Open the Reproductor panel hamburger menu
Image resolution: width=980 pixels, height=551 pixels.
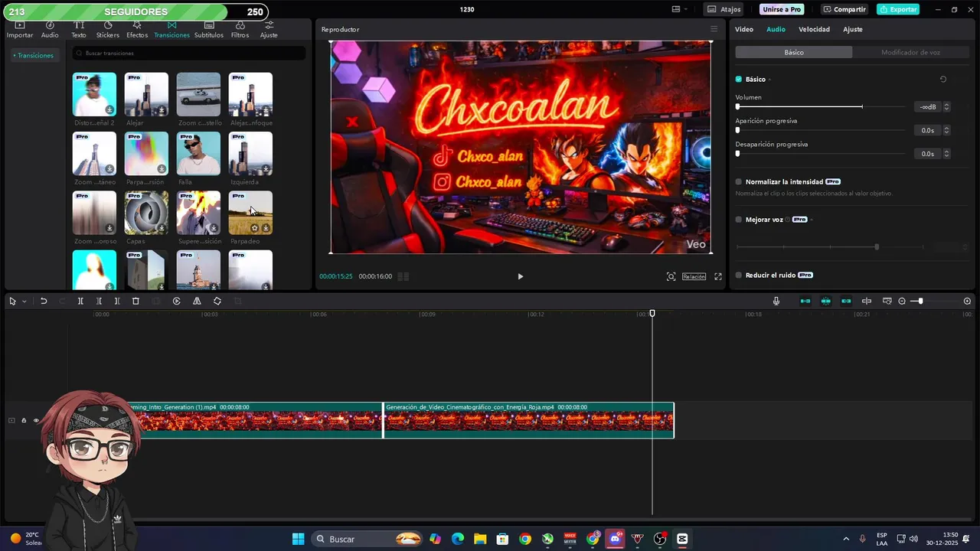pyautogui.click(x=714, y=29)
